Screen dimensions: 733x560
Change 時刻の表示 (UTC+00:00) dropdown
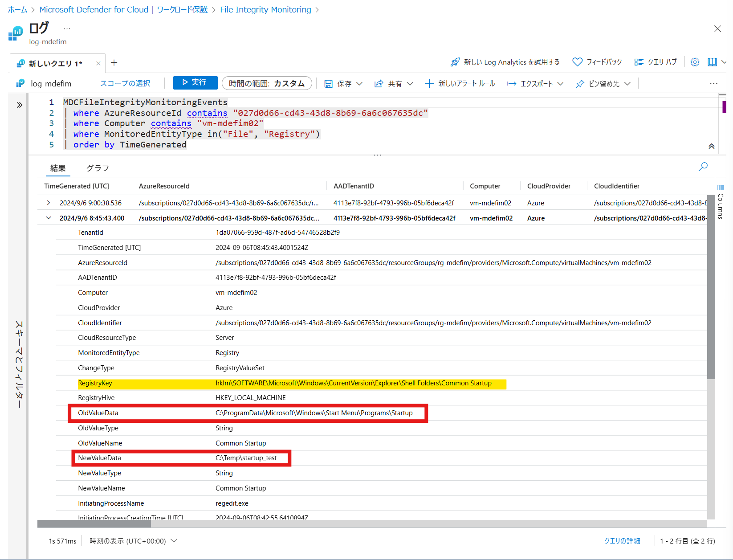133,541
